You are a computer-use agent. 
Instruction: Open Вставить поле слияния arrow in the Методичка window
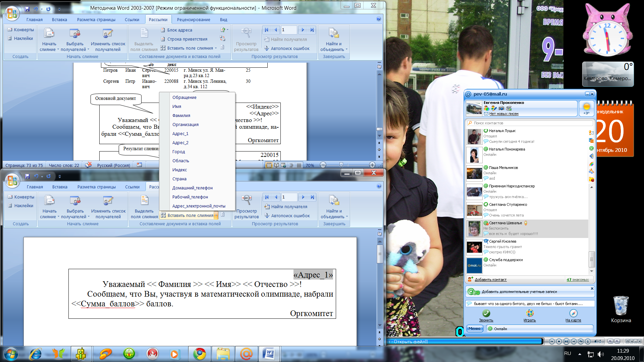[216, 48]
